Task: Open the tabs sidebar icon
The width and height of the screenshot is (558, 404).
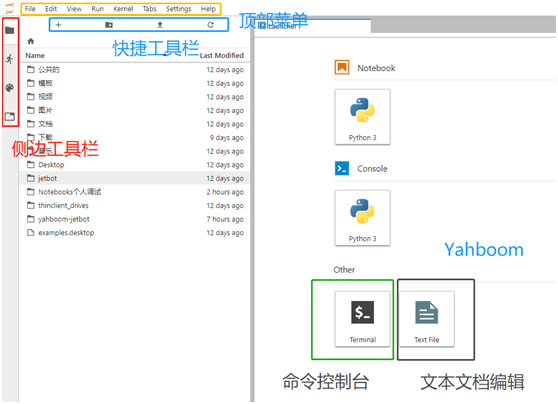Action: 10,116
